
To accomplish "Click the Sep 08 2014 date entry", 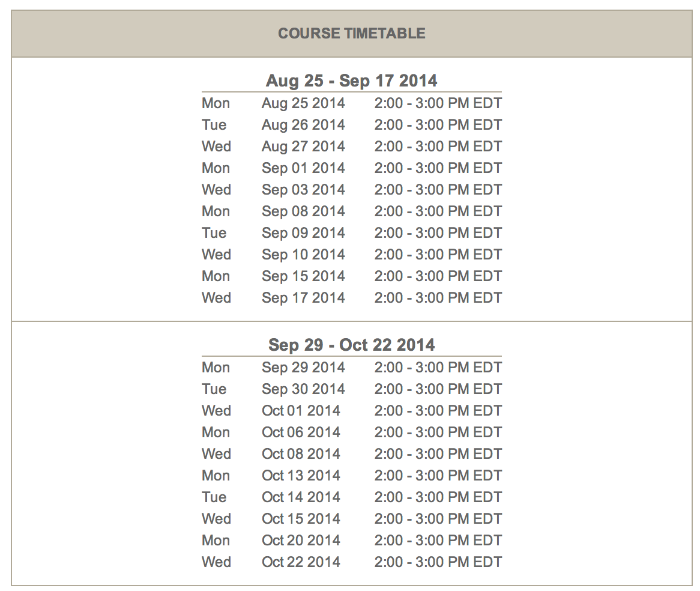I will point(303,211).
